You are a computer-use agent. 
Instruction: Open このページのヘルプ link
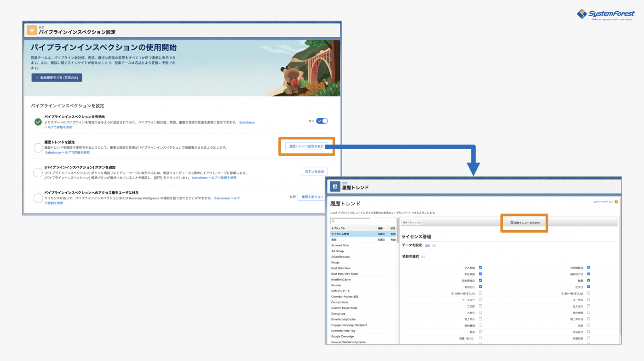click(603, 202)
